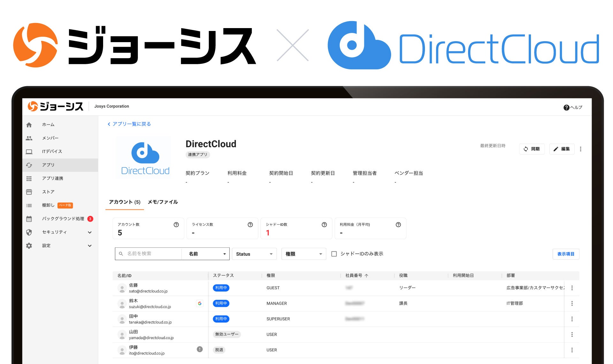Screen dimensions: 613x364
Task: Open the Status filter dropdown
Action: coord(254,254)
